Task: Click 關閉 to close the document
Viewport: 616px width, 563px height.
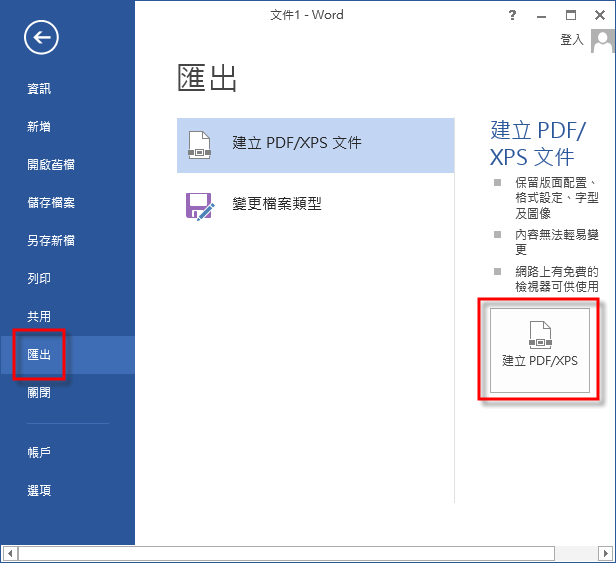Action: coord(39,392)
